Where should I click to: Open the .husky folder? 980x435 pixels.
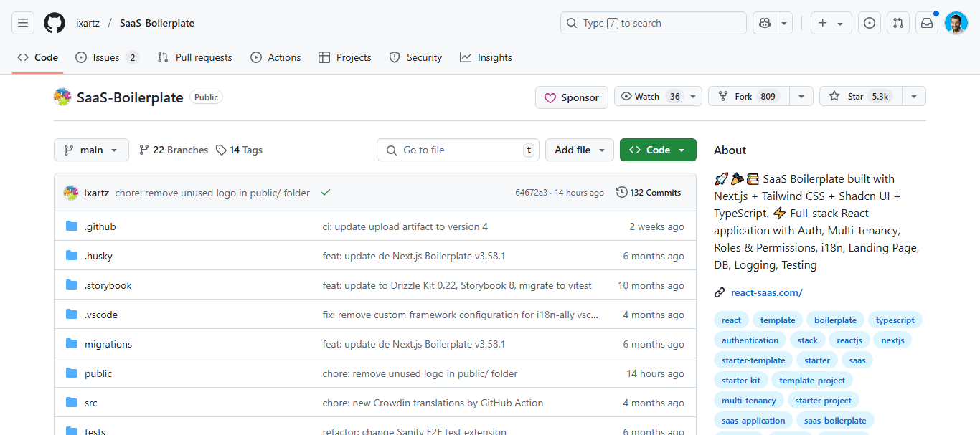pyautogui.click(x=98, y=256)
